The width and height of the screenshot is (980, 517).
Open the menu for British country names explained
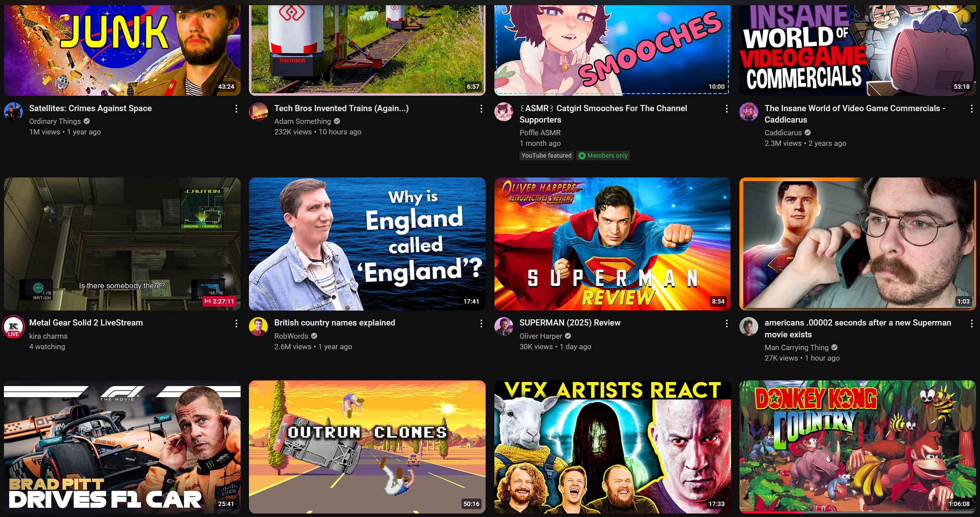click(x=481, y=323)
